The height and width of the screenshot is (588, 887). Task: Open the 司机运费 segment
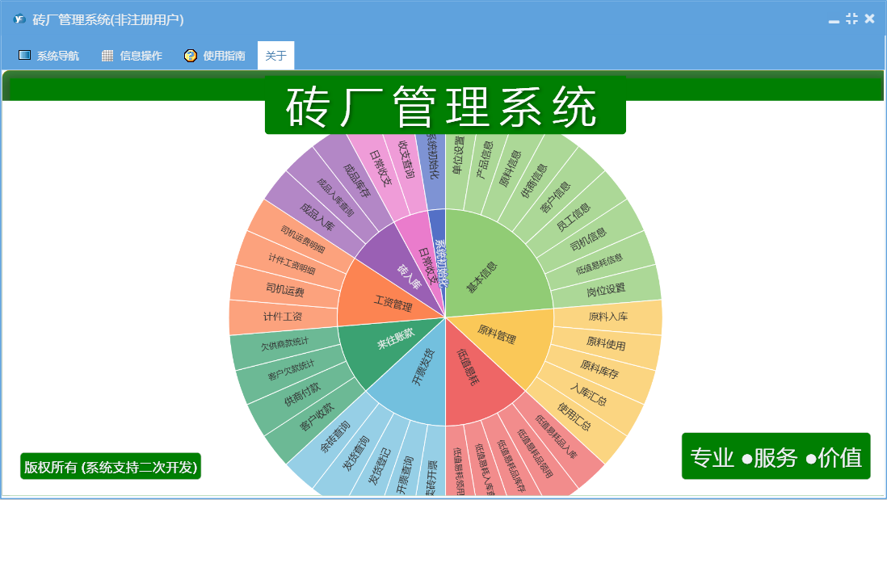point(285,291)
